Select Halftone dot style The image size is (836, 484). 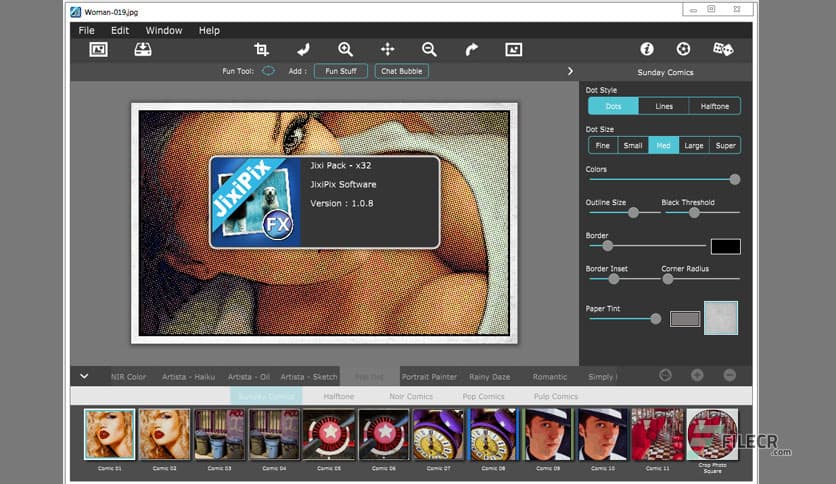point(714,106)
